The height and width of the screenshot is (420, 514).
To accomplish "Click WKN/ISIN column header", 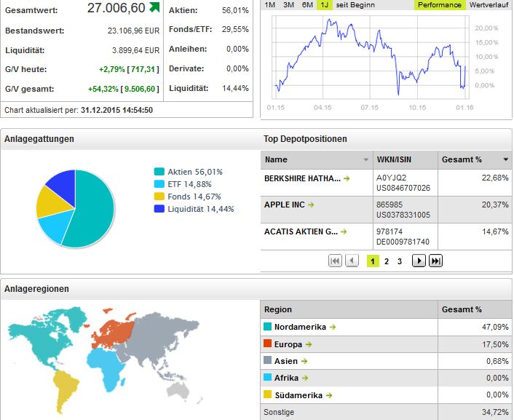I will [x=406, y=160].
